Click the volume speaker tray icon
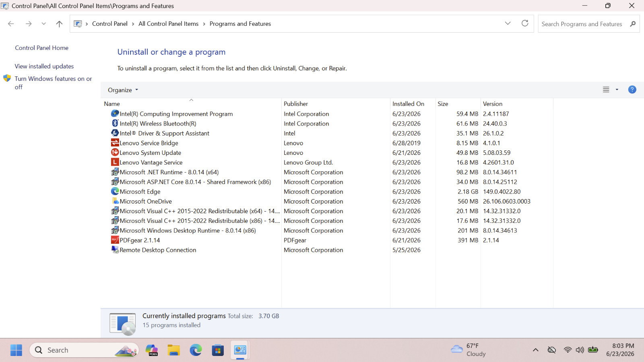Image resolution: width=644 pixels, height=362 pixels. click(x=580, y=350)
